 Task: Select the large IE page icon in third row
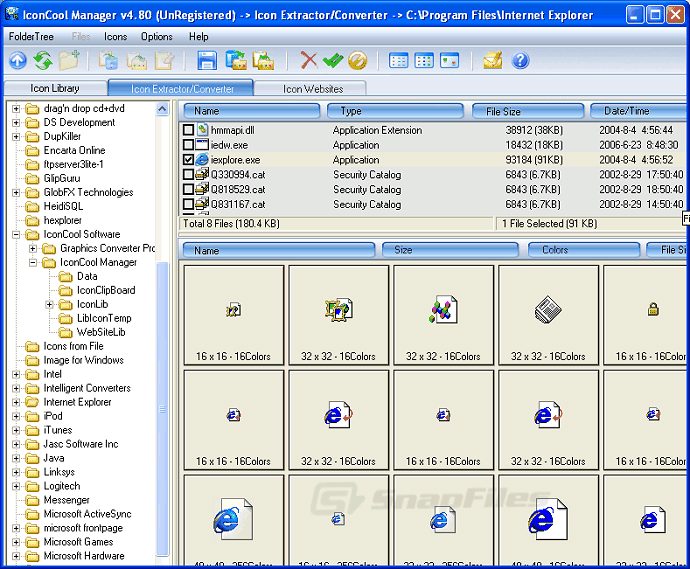click(x=234, y=521)
